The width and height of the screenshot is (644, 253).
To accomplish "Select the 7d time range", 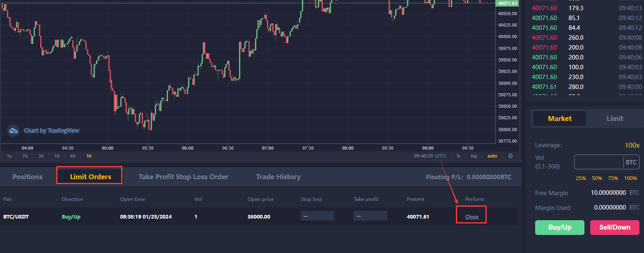I will (25, 156).
